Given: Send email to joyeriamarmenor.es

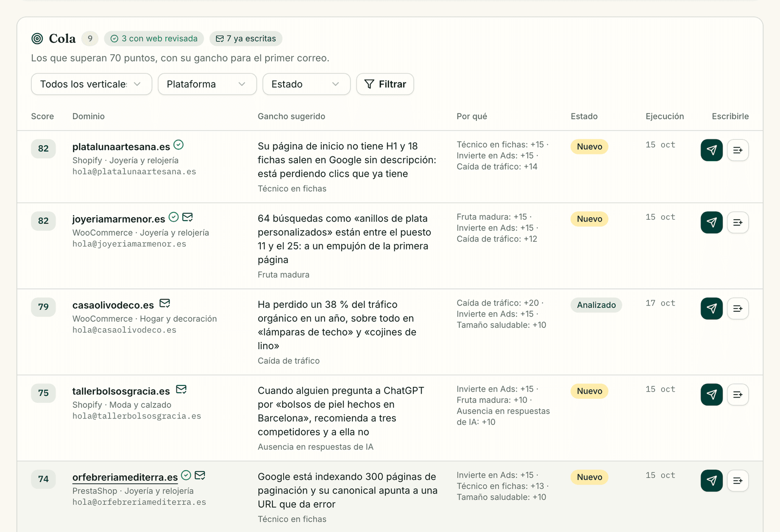Looking at the screenshot, I should pos(712,222).
